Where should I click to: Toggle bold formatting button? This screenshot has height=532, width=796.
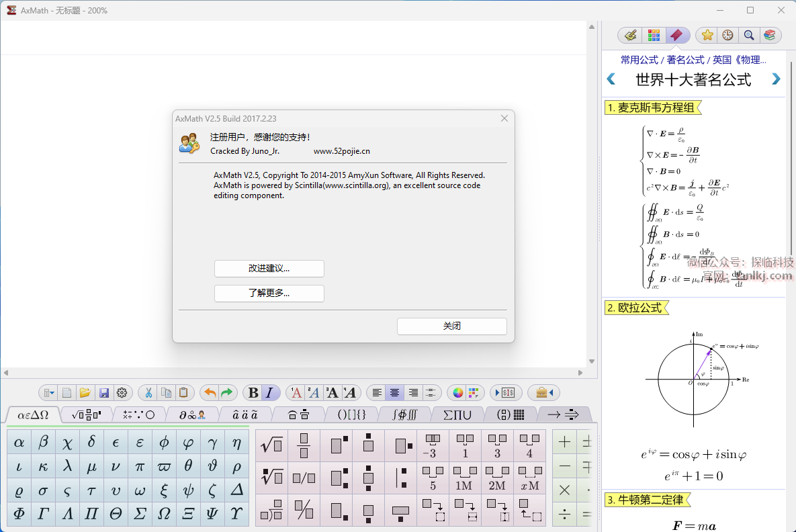tap(253, 393)
